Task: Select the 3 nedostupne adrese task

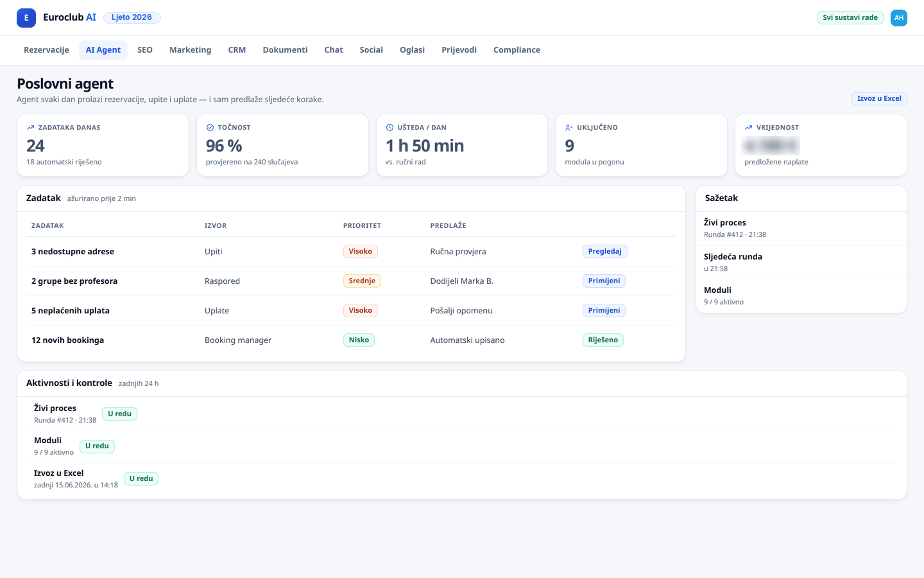Action: click(x=73, y=252)
